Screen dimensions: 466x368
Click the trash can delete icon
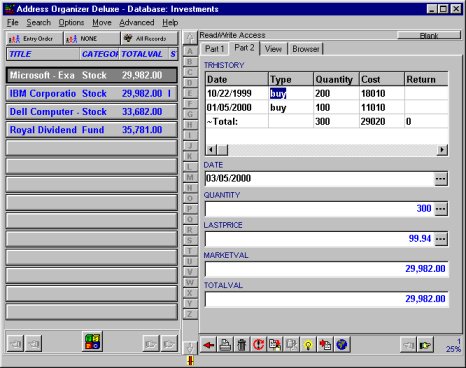[242, 345]
